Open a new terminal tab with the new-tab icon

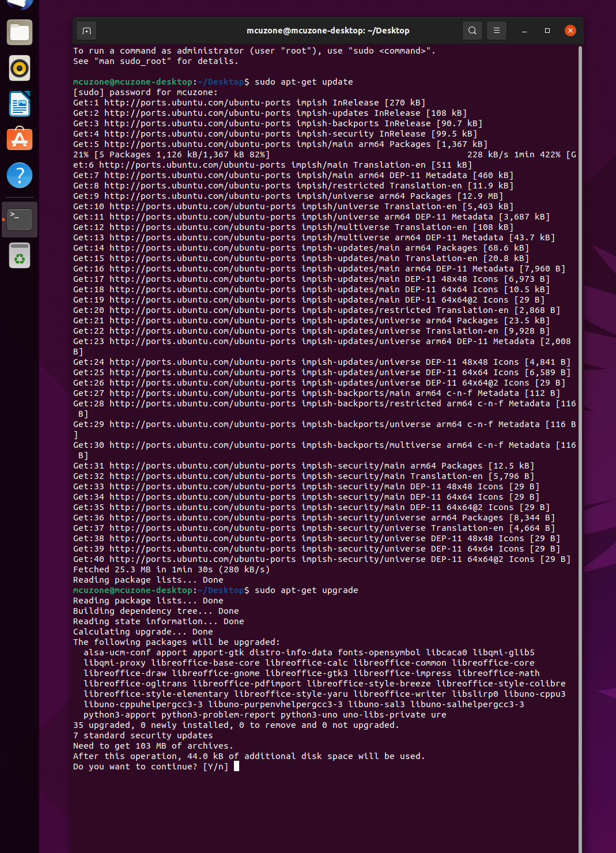[x=86, y=31]
